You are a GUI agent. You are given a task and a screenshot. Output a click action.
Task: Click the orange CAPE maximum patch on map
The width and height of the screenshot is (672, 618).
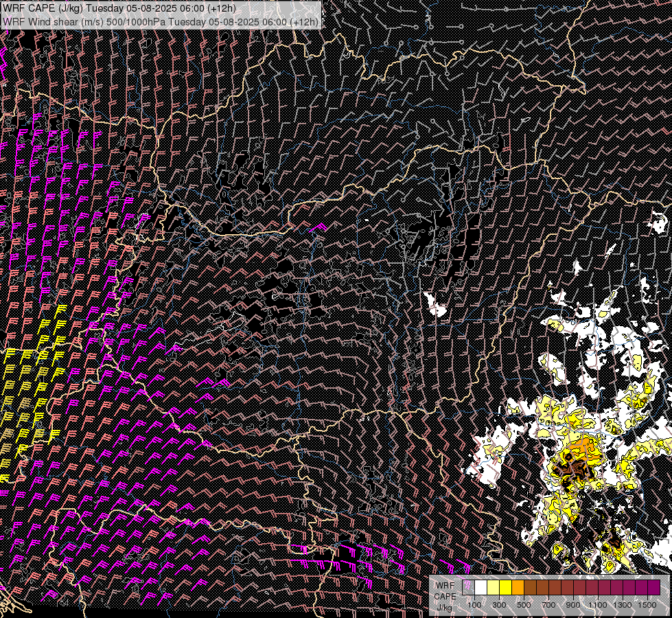(581, 447)
